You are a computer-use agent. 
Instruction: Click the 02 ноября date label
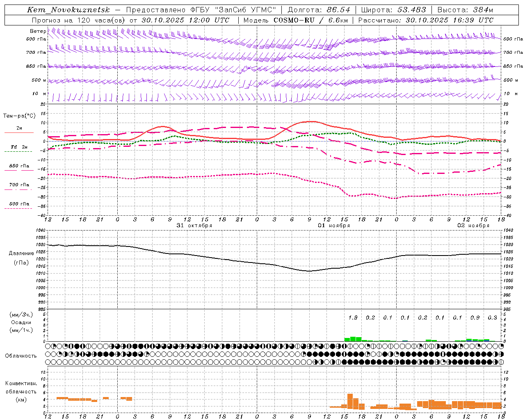473,226
